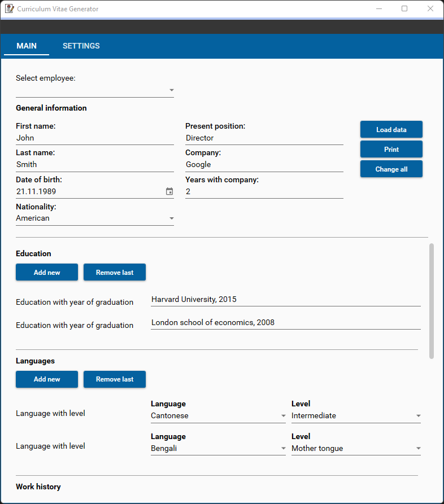
Task: Click the Languages section heading
Action: 36,361
